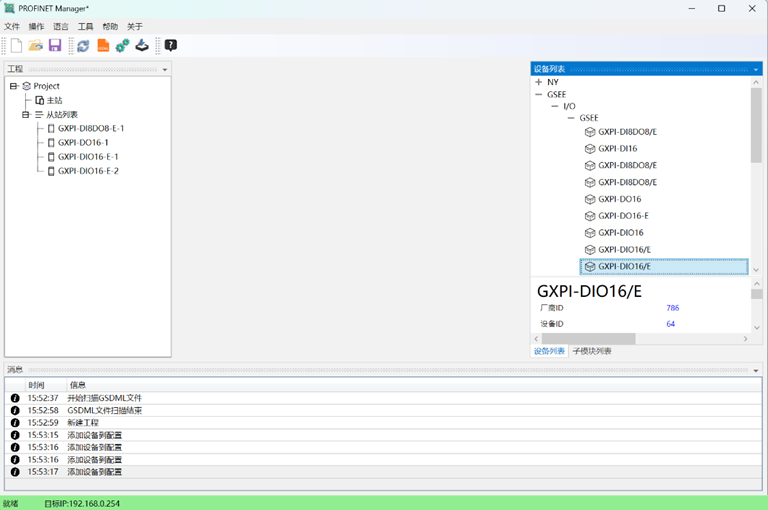Collapse the I/O category node
The width and height of the screenshot is (768, 510).
(555, 106)
